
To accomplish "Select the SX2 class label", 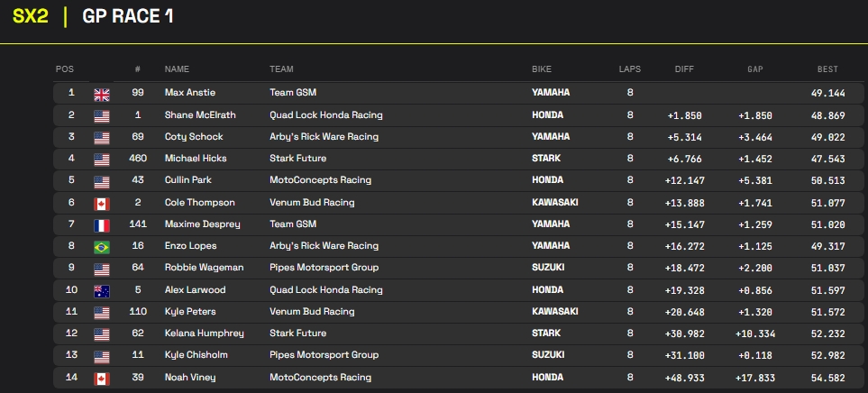I will click(31, 16).
